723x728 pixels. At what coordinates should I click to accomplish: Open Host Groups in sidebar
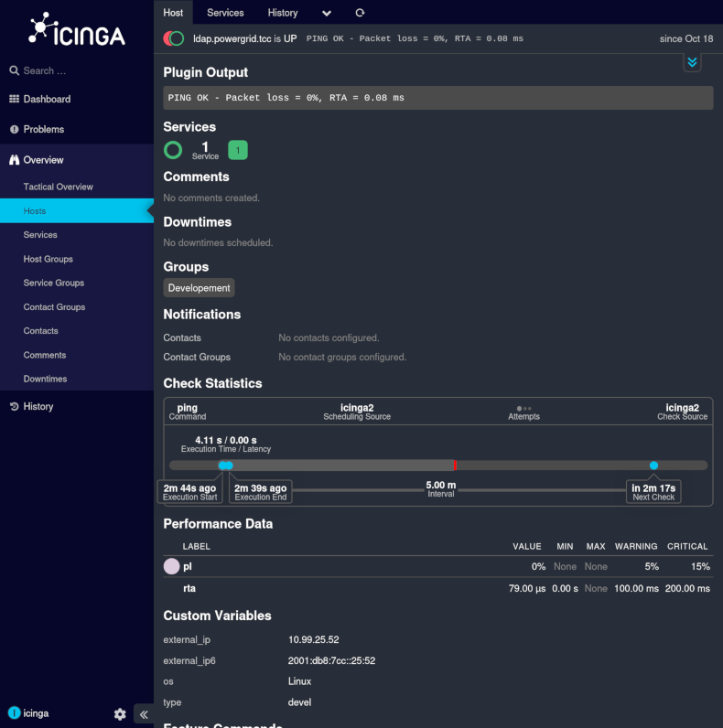tap(48, 259)
